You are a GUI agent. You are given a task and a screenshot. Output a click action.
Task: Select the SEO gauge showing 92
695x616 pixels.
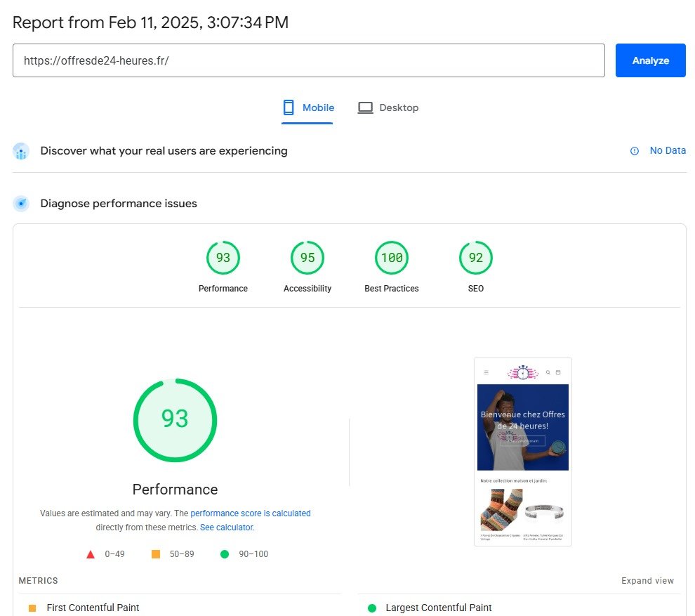[x=475, y=257]
